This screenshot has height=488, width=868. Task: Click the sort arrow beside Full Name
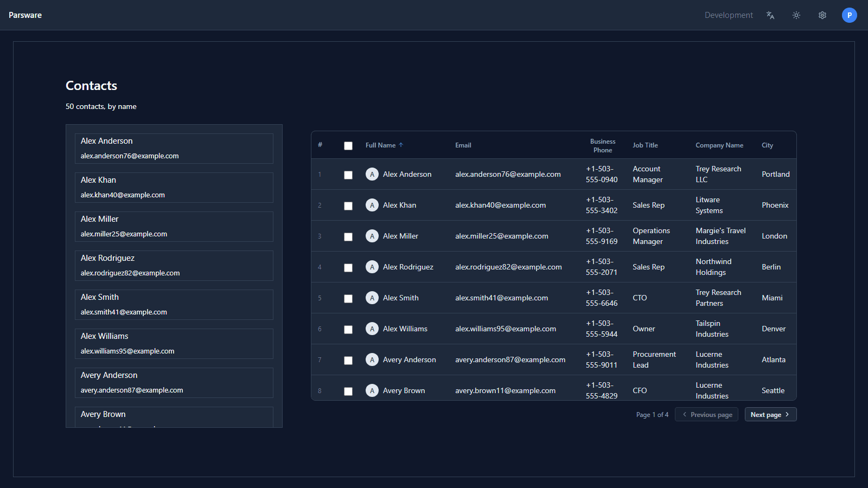click(x=401, y=145)
